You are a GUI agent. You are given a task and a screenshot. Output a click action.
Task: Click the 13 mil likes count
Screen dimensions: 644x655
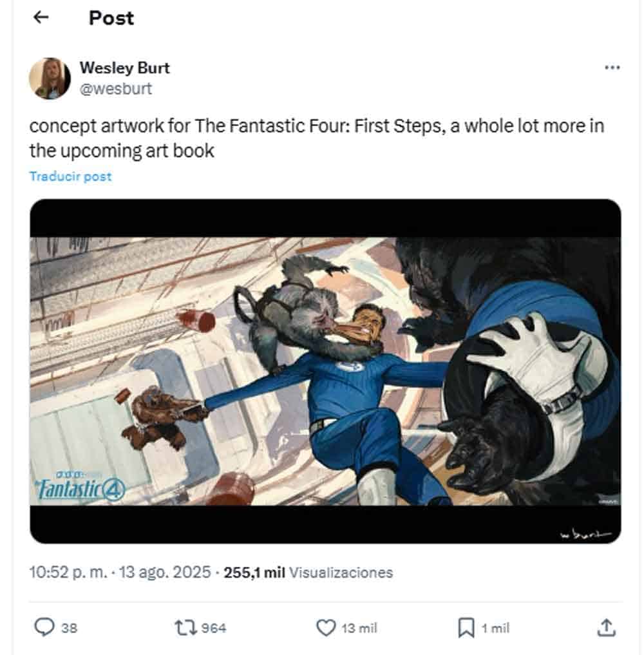[x=359, y=628]
